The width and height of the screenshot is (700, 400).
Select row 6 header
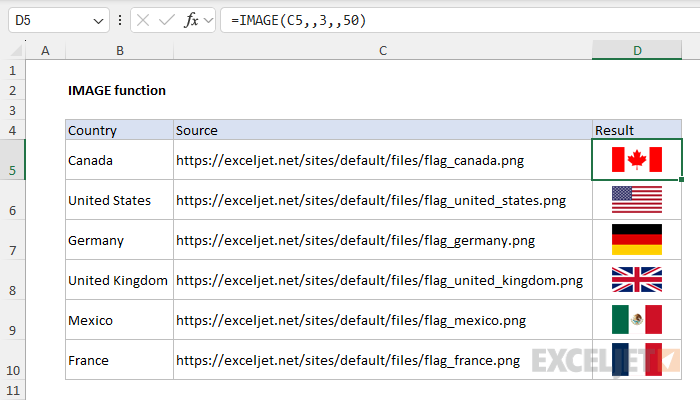(12, 200)
